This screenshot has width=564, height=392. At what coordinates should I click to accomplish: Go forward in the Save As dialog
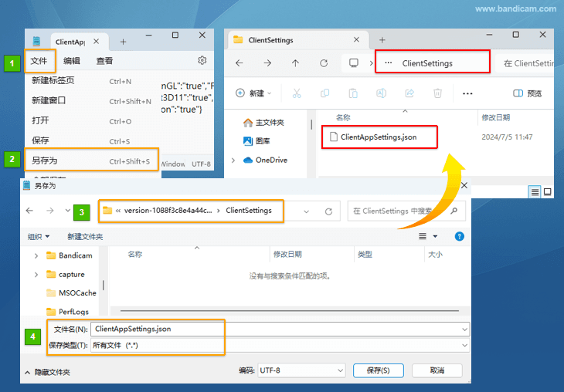pos(50,211)
